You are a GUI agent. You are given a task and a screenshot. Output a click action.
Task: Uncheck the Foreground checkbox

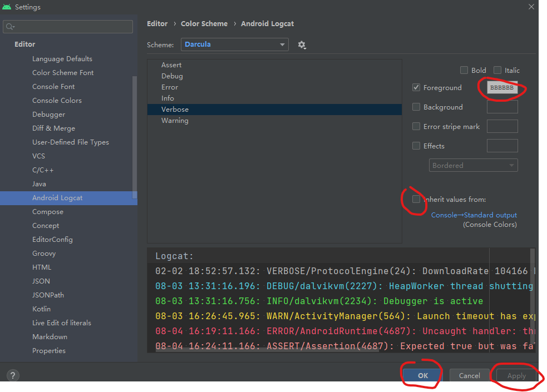(x=416, y=87)
